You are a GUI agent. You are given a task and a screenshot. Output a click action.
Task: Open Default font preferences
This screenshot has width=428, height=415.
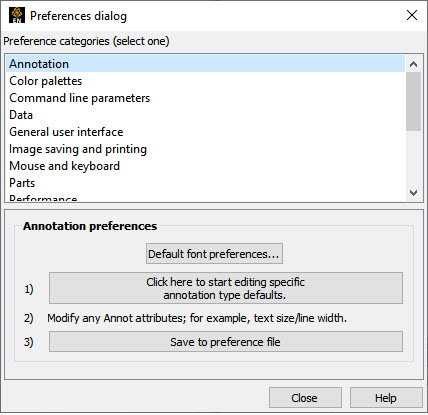214,254
